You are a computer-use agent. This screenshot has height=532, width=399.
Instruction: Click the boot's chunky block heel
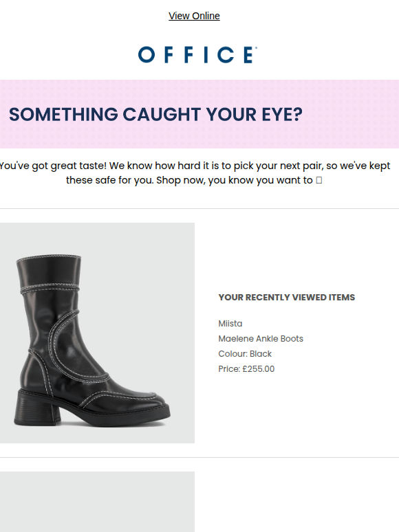(36, 408)
